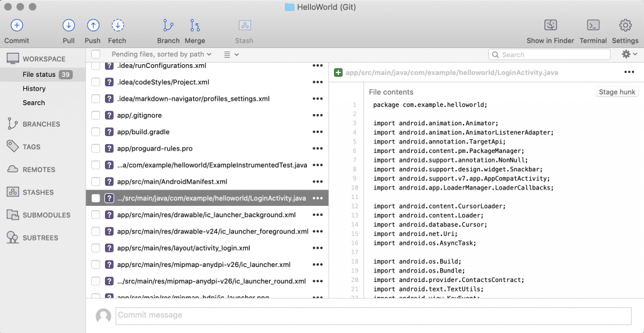Click into the Commit message field

374,315
